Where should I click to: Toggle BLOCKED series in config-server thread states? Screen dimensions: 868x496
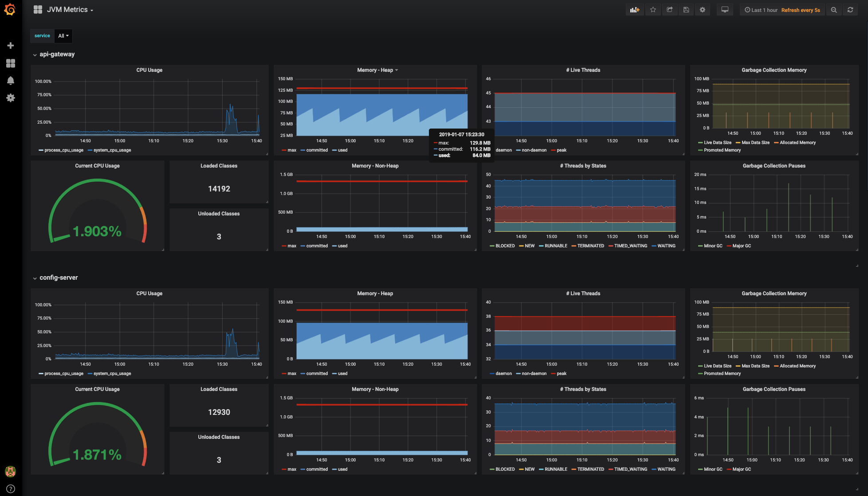click(x=505, y=469)
